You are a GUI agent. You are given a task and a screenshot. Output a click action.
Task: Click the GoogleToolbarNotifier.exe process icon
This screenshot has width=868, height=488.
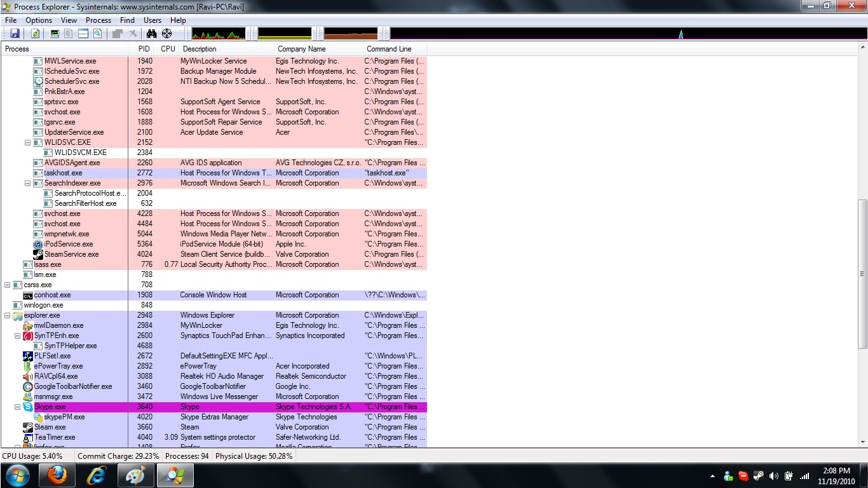28,386
